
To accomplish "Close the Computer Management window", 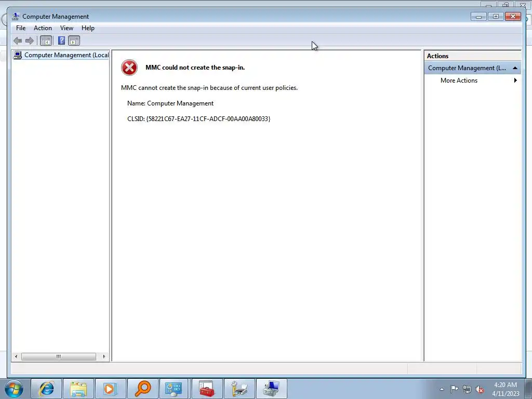I will tap(513, 16).
